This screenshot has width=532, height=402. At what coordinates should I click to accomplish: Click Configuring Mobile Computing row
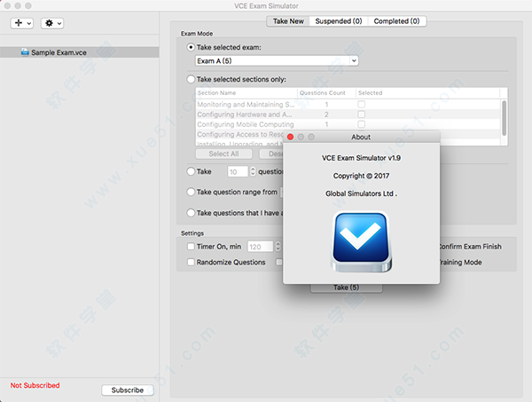tap(348, 124)
